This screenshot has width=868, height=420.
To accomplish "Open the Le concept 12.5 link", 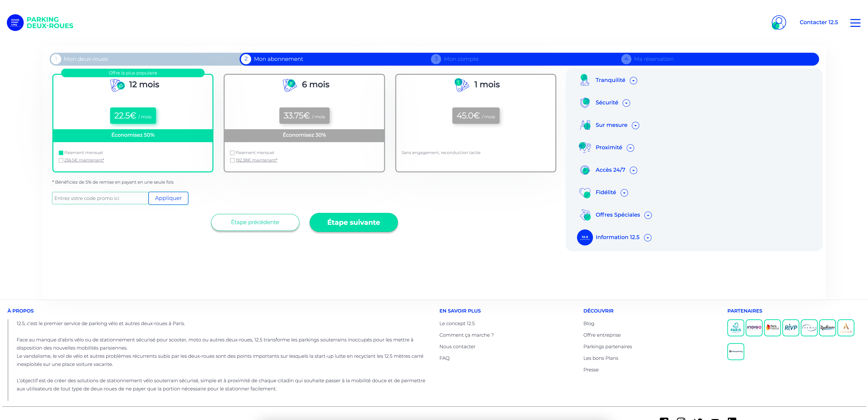I will click(x=457, y=324).
